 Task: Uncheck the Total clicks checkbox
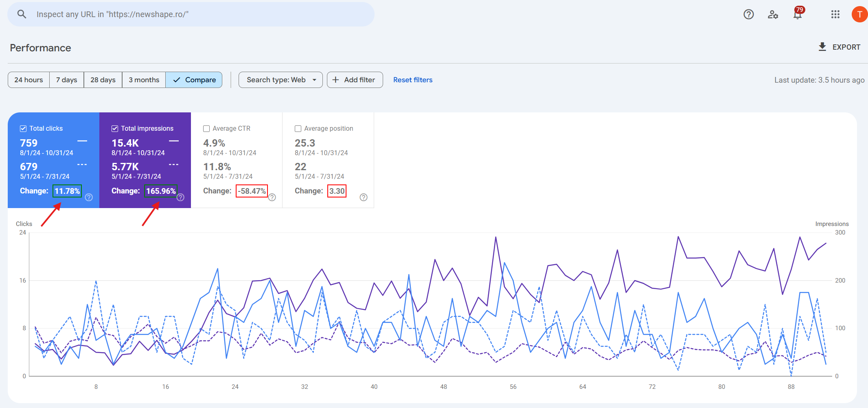coord(23,129)
